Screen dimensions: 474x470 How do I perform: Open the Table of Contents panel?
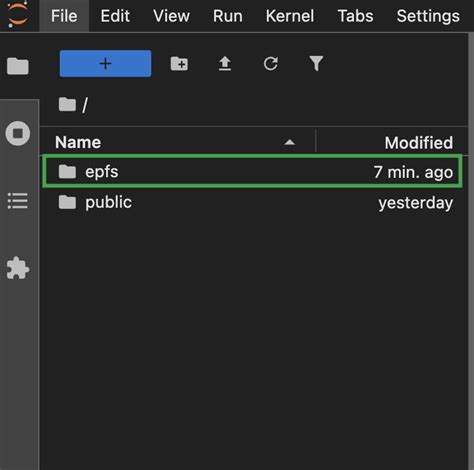pos(18,200)
